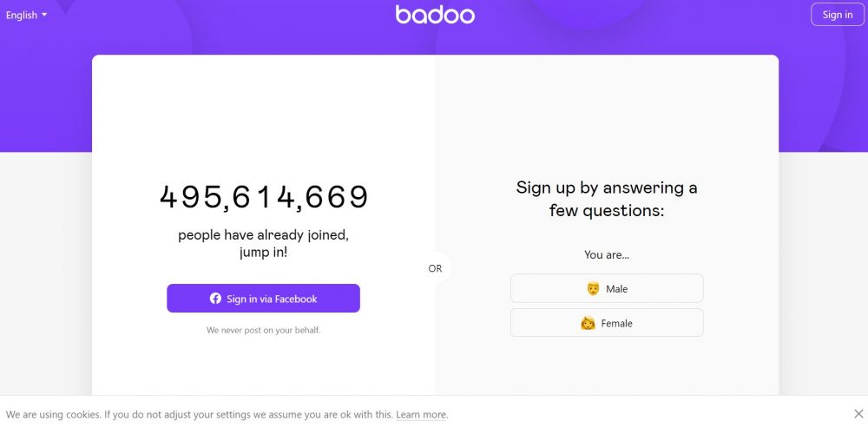Click 'We never post on your behalf' text
Viewport: 868px width, 428px height.
click(x=264, y=330)
